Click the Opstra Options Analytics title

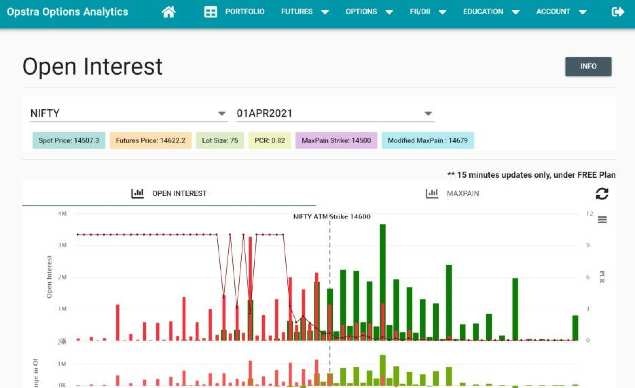click(x=67, y=12)
